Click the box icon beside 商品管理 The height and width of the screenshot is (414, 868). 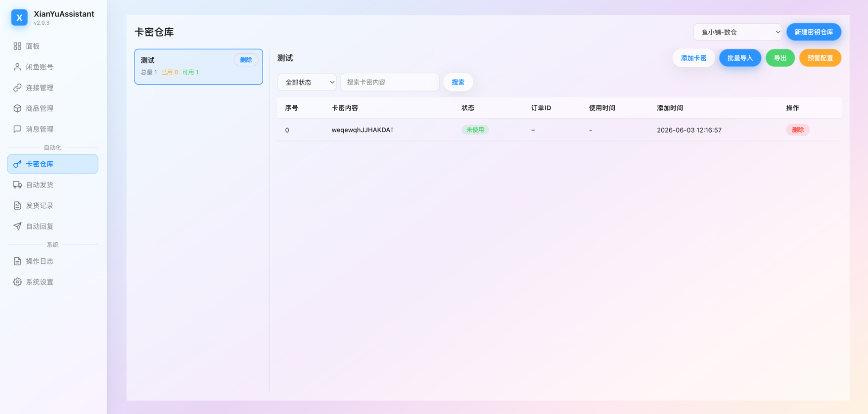click(x=17, y=108)
